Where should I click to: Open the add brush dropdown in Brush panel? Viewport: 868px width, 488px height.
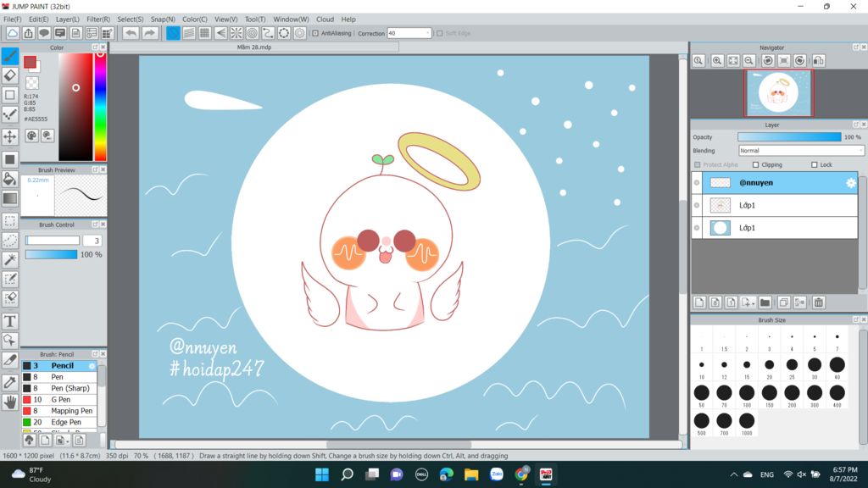pyautogui.click(x=68, y=441)
